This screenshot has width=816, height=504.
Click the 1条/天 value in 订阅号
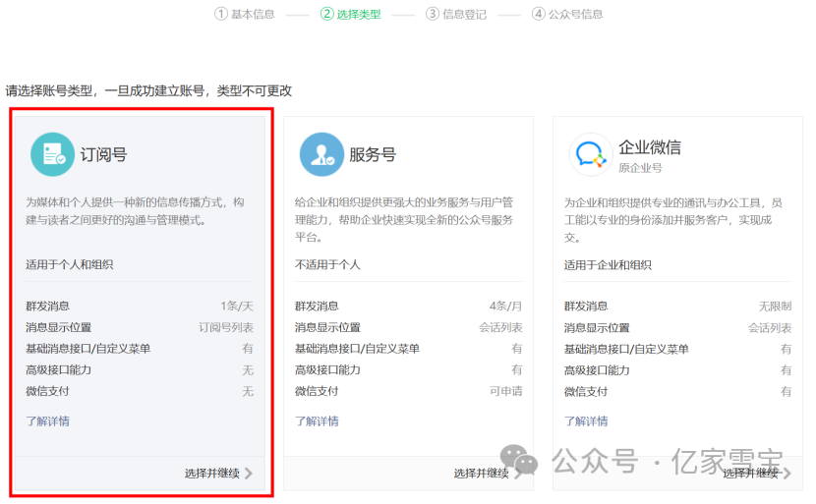pos(237,306)
